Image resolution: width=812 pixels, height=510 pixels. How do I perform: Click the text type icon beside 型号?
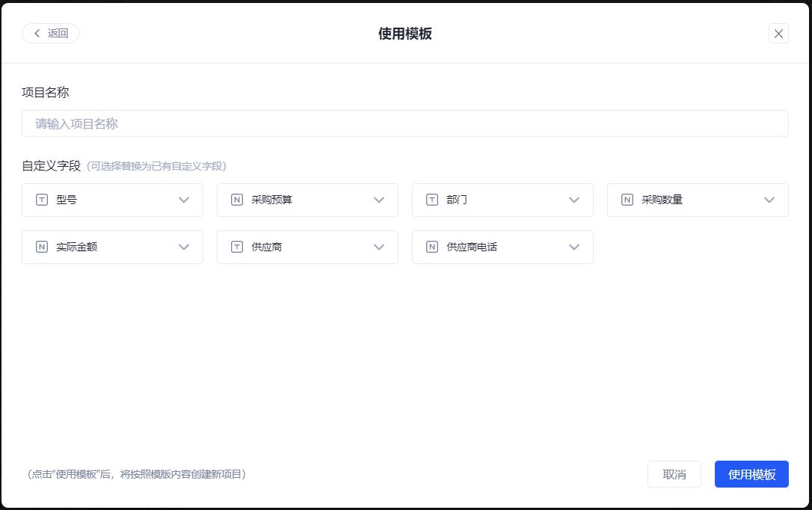click(x=41, y=200)
